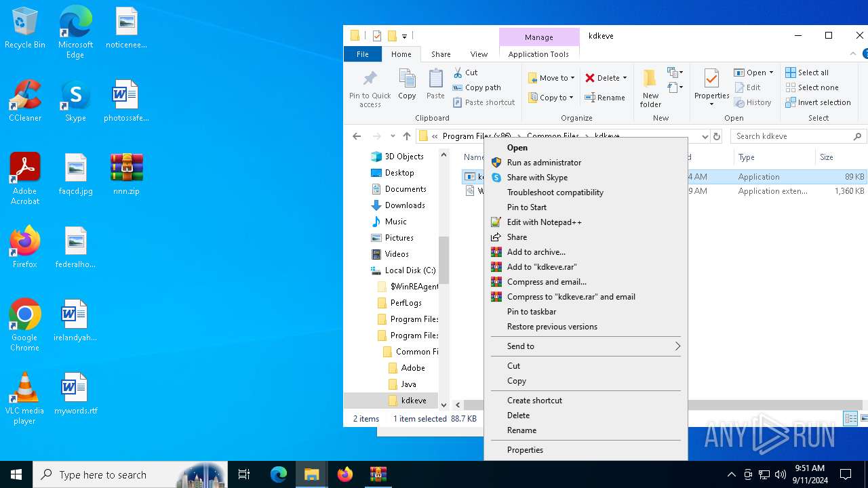Expand the recent locations dropdown arrow
Screen dimensions: 868x488
click(x=393, y=136)
